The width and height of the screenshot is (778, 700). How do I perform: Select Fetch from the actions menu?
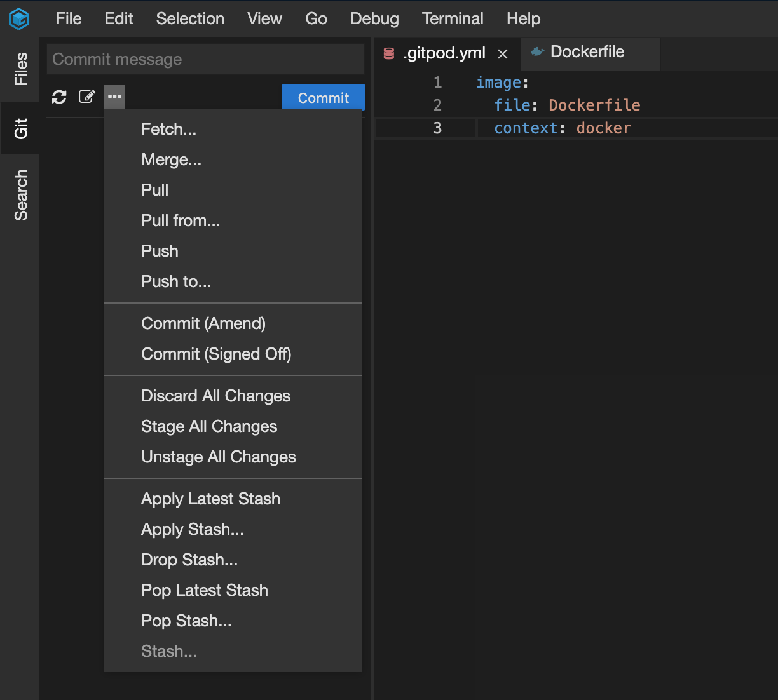(x=168, y=129)
